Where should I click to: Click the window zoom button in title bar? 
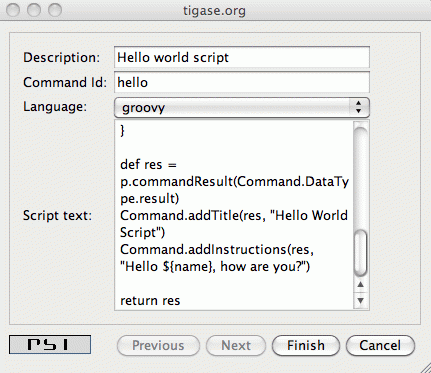click(55, 10)
